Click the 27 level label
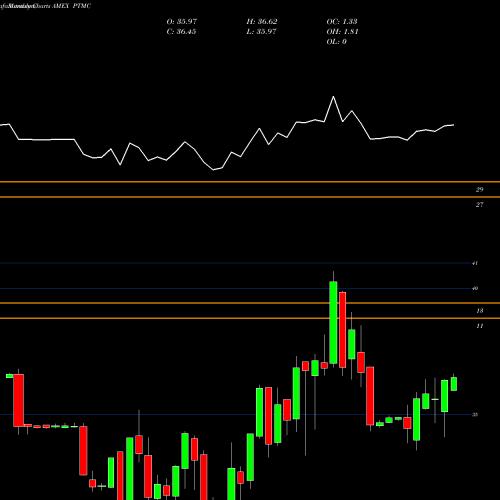The image size is (500, 500). tap(479, 205)
